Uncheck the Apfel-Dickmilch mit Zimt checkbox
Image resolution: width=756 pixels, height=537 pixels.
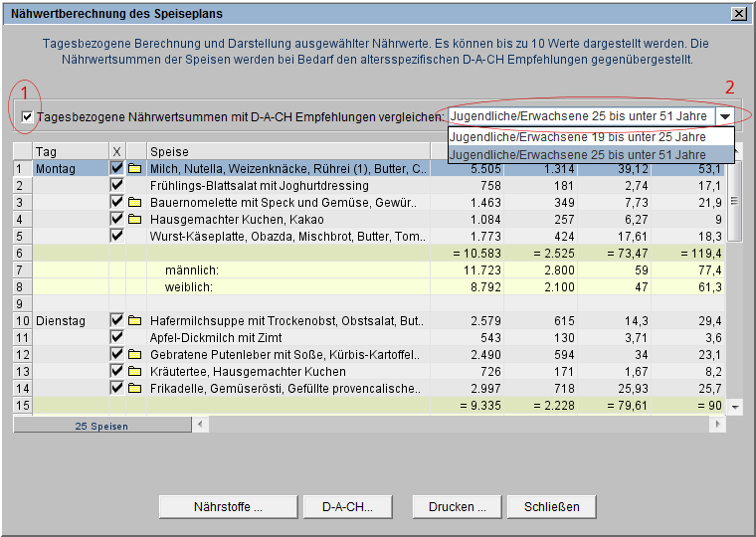[x=117, y=338]
